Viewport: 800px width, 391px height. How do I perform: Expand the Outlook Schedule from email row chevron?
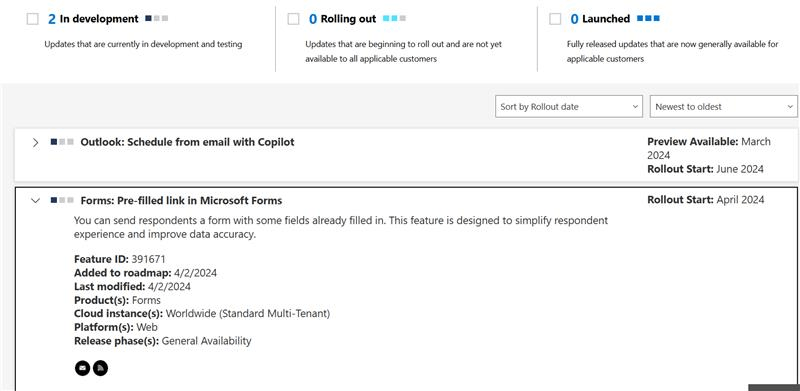click(x=35, y=142)
